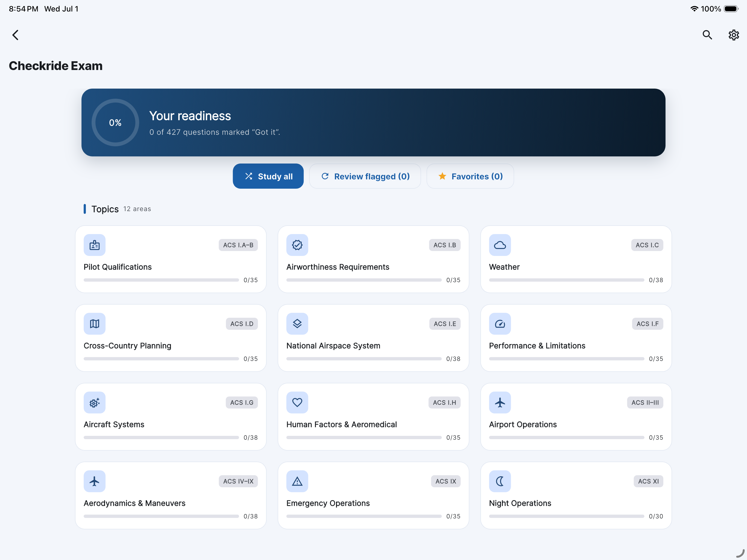Click the Night Operations moon icon

point(500,481)
